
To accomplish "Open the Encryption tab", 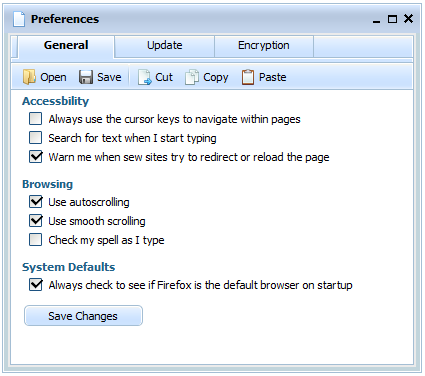I will click(x=264, y=46).
